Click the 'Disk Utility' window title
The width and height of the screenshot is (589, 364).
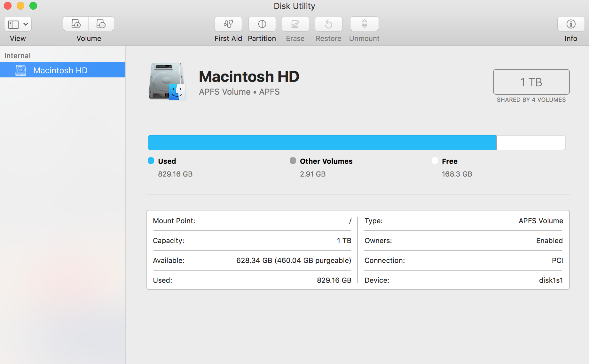(x=294, y=6)
